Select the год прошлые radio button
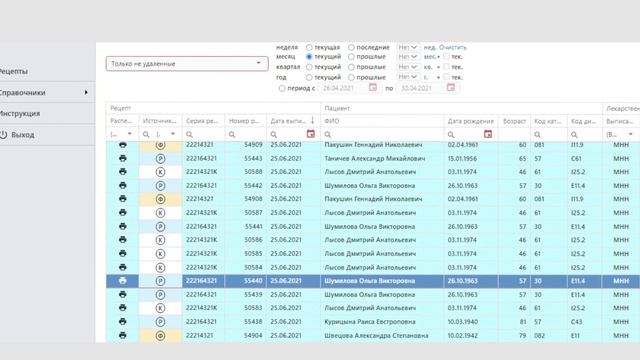640x360 pixels. (351, 77)
